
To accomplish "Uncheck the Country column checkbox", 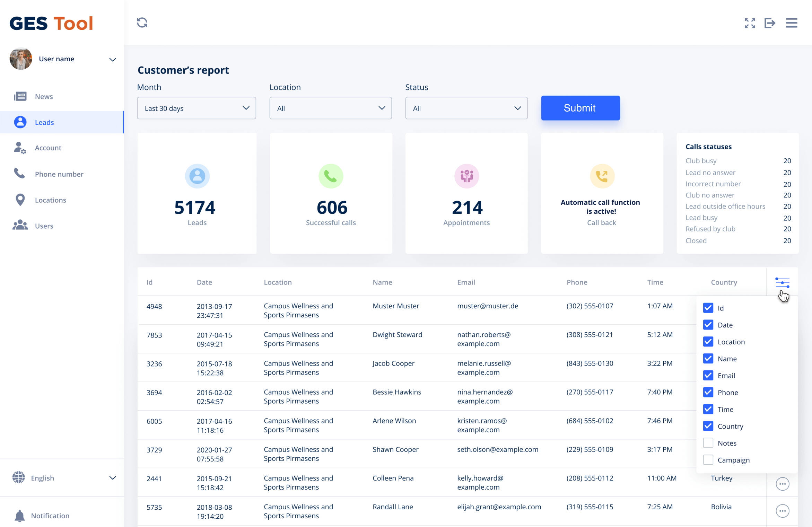I will pos(708,426).
